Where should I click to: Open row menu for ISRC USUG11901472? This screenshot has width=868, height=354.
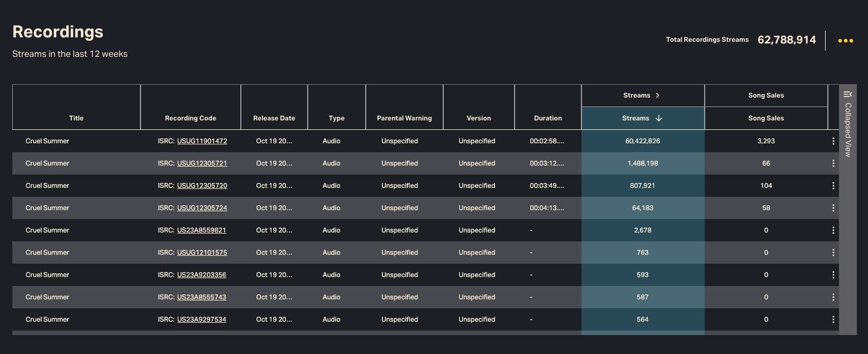[x=833, y=141]
